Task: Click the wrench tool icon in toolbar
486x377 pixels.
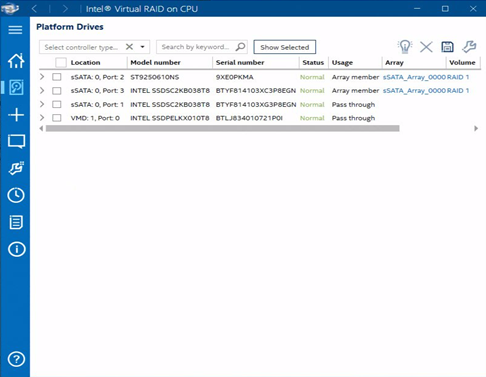Action: click(469, 47)
